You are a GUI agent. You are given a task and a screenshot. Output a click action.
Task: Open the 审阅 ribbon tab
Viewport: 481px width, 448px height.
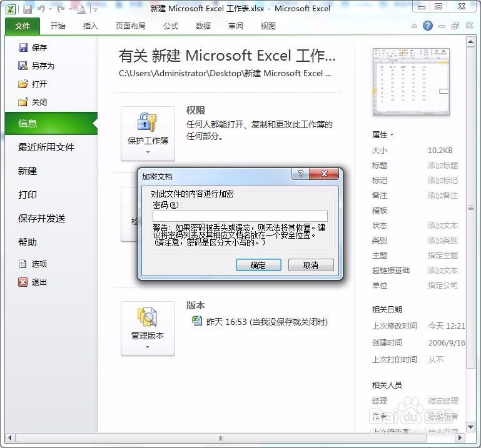[236, 26]
